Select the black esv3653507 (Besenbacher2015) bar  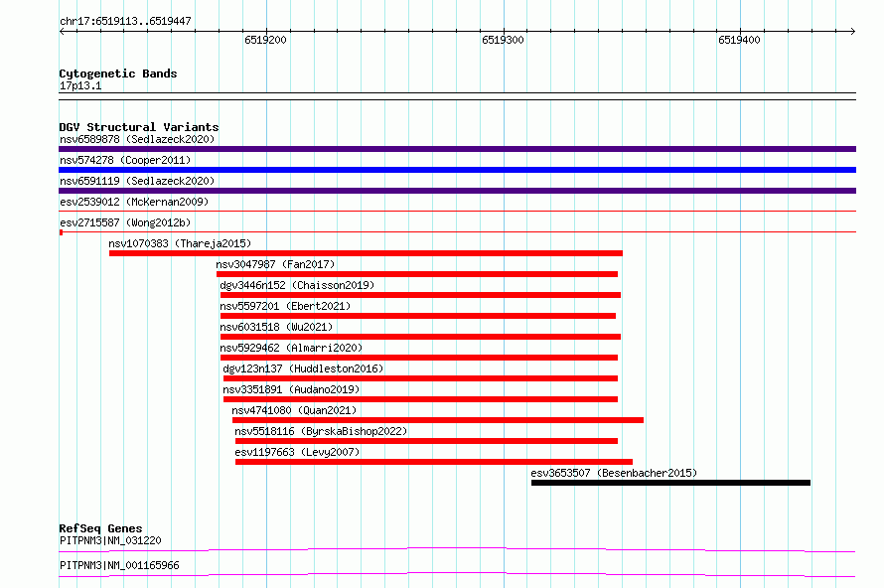(x=670, y=483)
